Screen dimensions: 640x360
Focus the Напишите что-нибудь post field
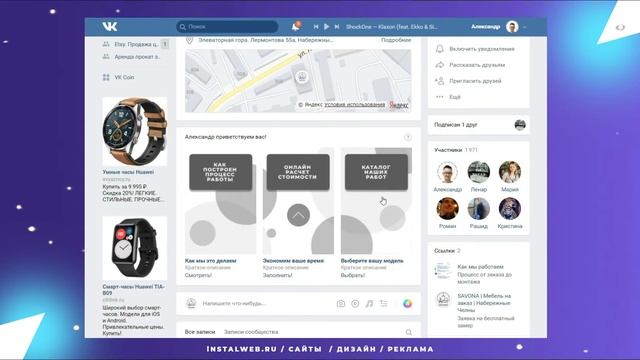coord(265,303)
